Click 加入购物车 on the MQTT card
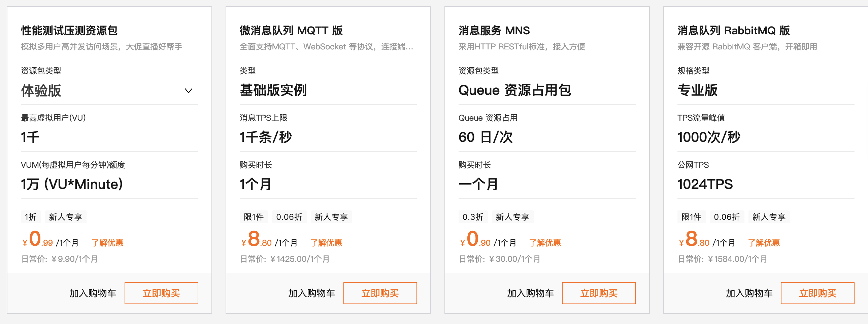The height and width of the screenshot is (324, 868). click(311, 293)
